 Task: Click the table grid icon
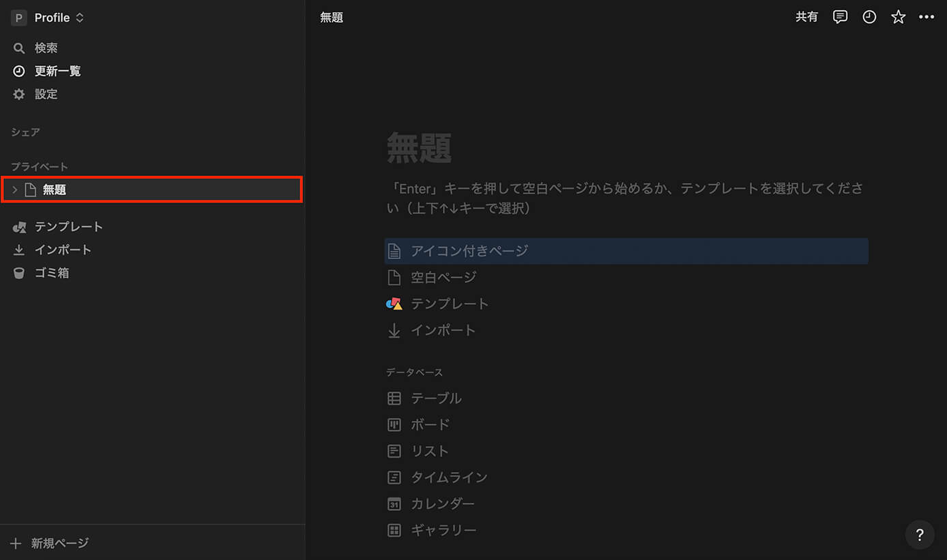[394, 398]
